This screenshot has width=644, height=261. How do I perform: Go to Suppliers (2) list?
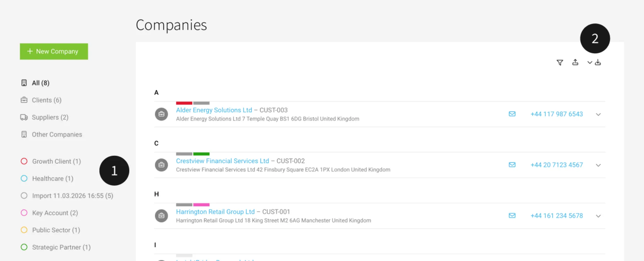click(x=45, y=117)
